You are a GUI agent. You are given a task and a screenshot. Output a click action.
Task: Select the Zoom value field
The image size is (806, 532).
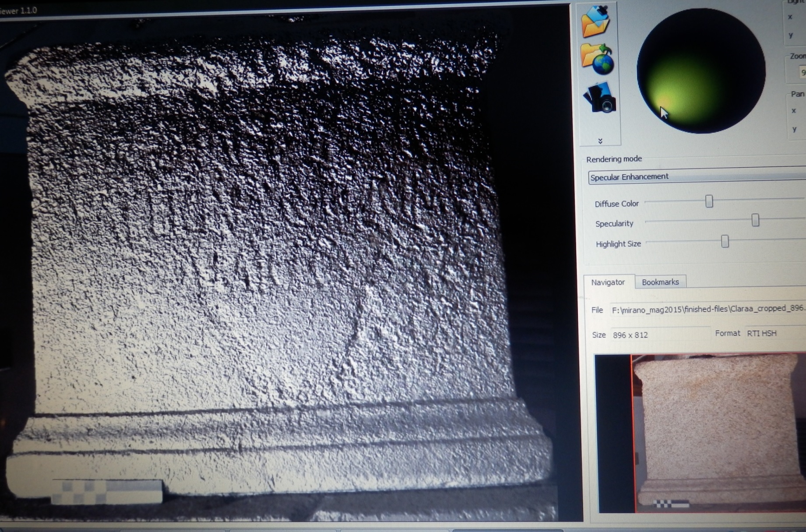(x=802, y=72)
